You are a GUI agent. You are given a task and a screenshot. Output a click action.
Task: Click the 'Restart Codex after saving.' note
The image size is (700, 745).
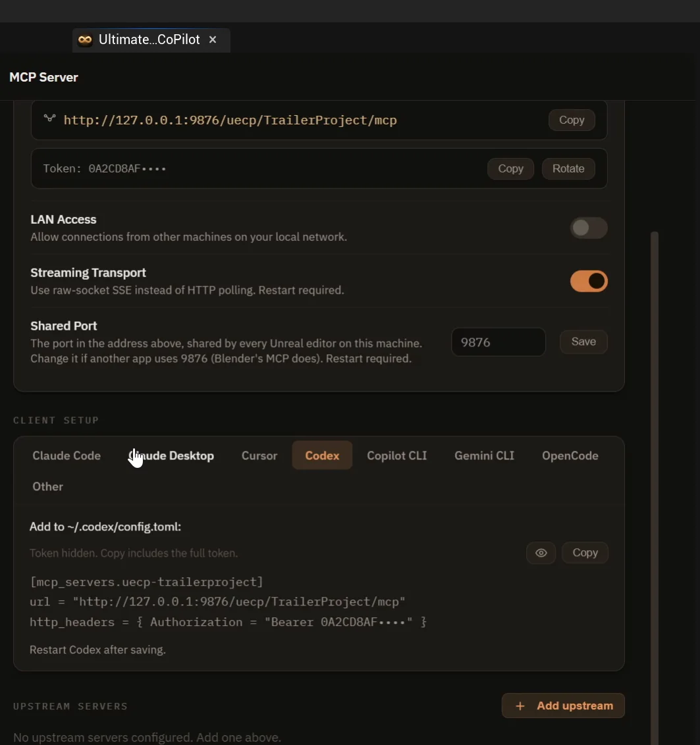click(97, 650)
